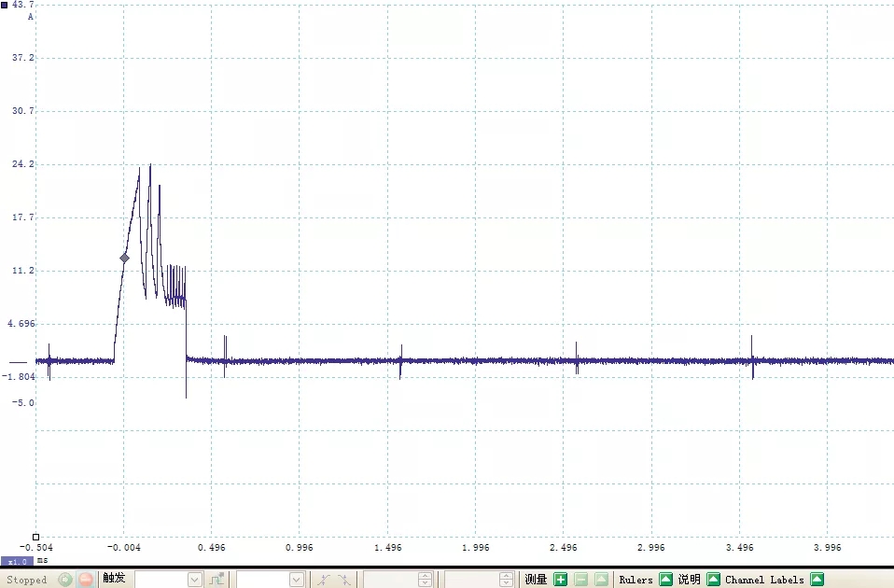Click the time ruler handle at bottom-left

36,538
